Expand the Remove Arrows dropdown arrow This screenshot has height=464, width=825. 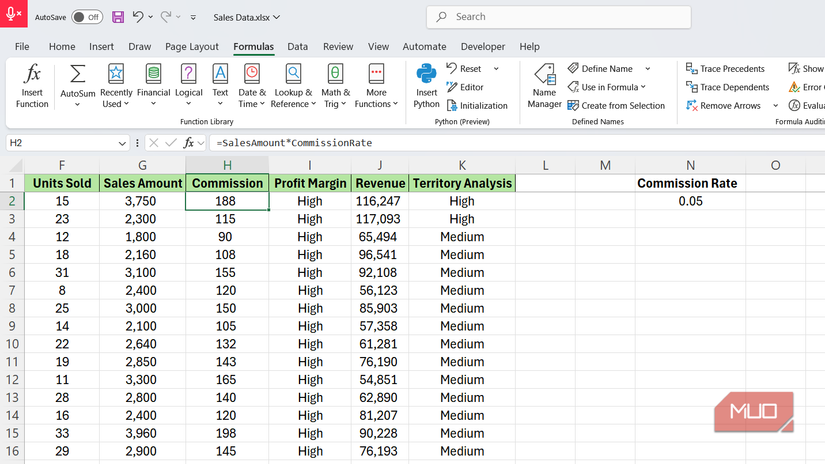click(x=775, y=105)
